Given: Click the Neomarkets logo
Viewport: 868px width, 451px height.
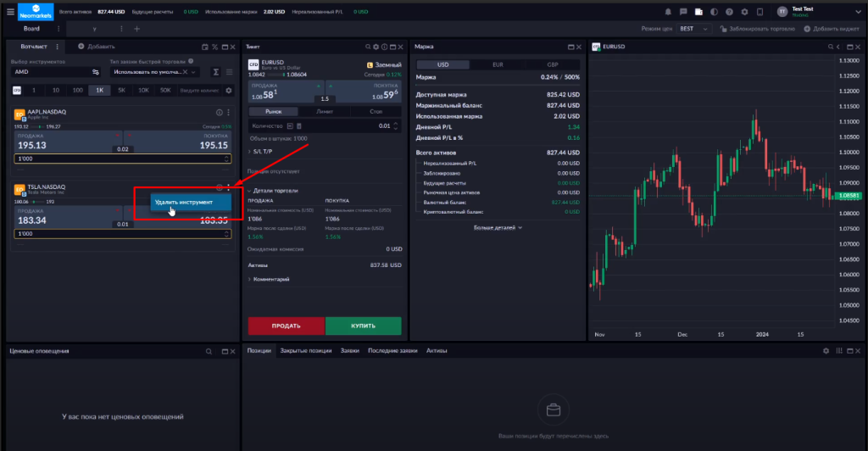Looking at the screenshot, I should [x=36, y=11].
